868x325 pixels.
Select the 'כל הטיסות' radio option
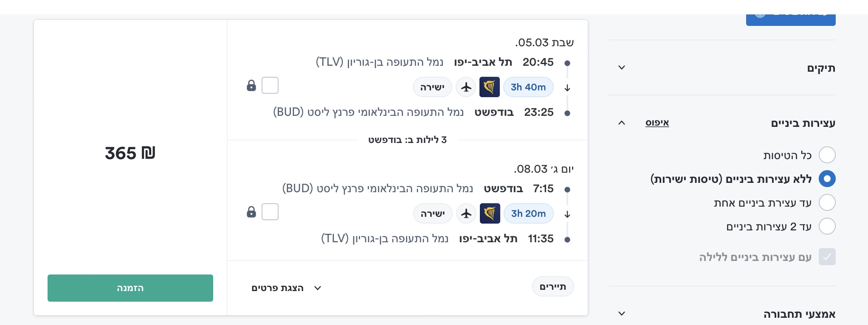tap(827, 155)
